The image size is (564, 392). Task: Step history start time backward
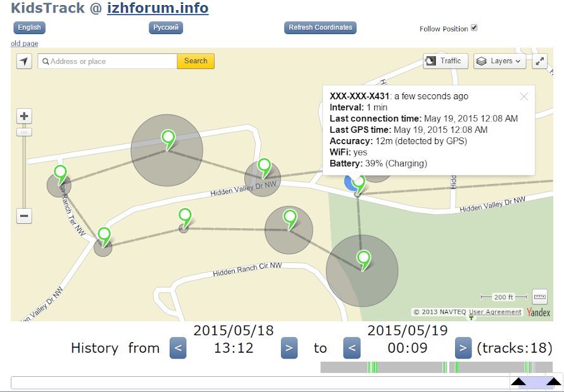[178, 348]
